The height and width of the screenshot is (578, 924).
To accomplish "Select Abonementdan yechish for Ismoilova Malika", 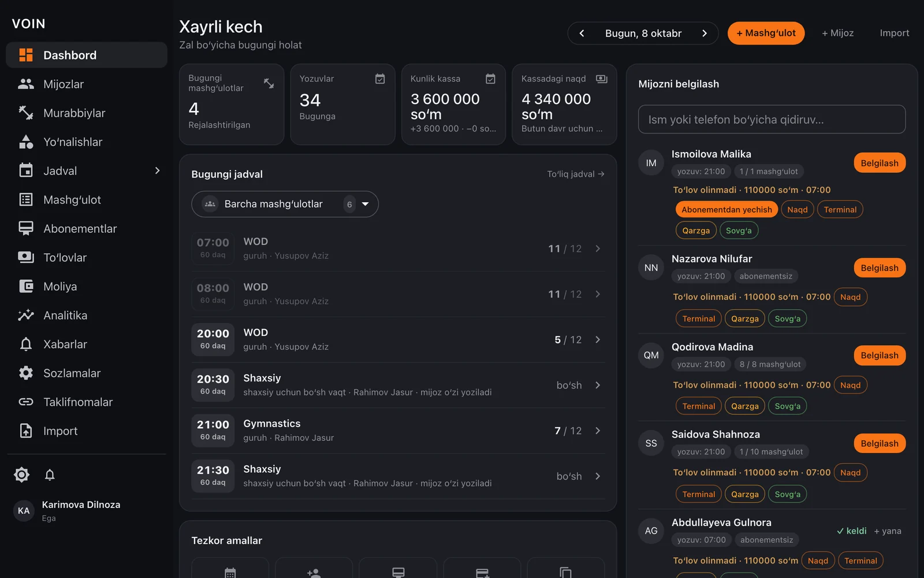I will [726, 209].
